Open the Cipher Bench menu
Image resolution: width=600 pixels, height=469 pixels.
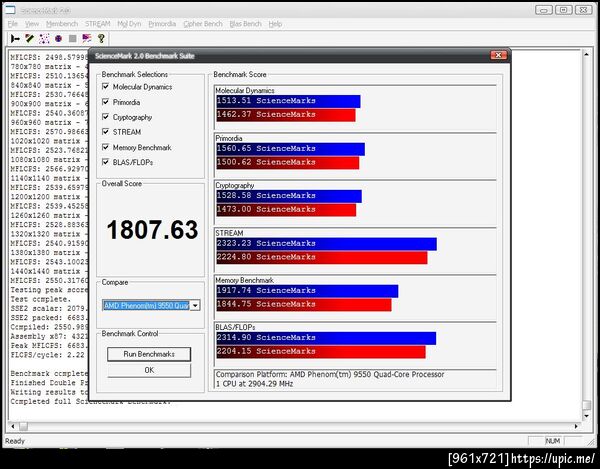203,24
